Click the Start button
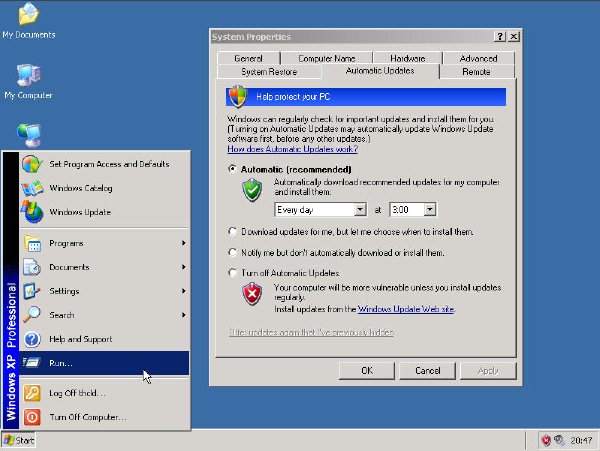Viewport: 600px width, 451px height. pos(18,441)
